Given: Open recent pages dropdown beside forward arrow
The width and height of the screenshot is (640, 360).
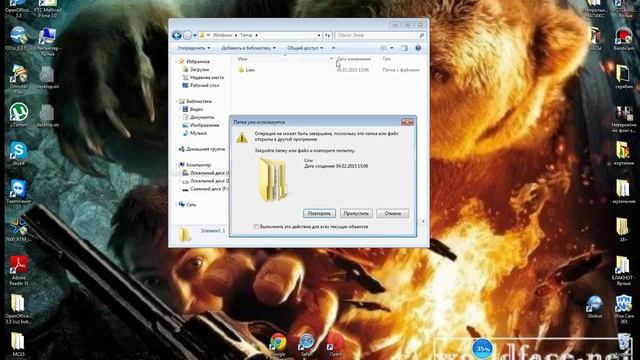Looking at the screenshot, I should click(195, 36).
